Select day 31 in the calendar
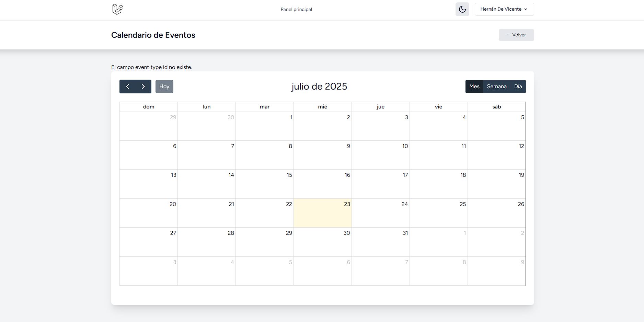Screen dimensions: 644x322 tap(380, 242)
